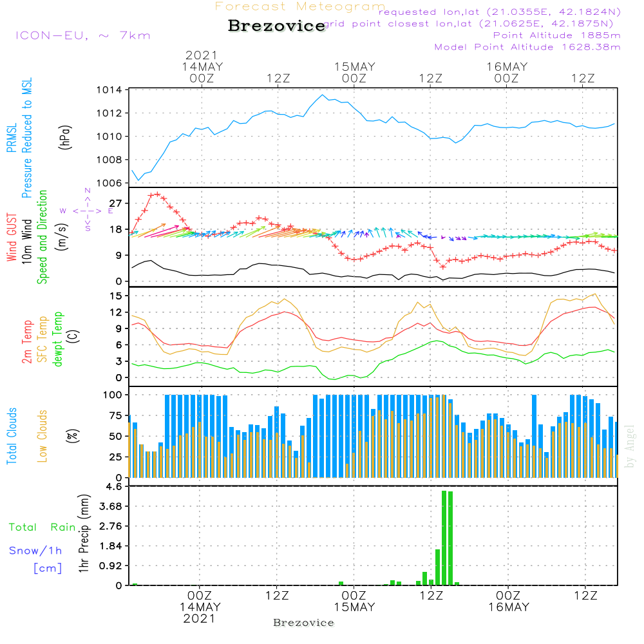Click the 1006 pressure axis value

coord(109,183)
